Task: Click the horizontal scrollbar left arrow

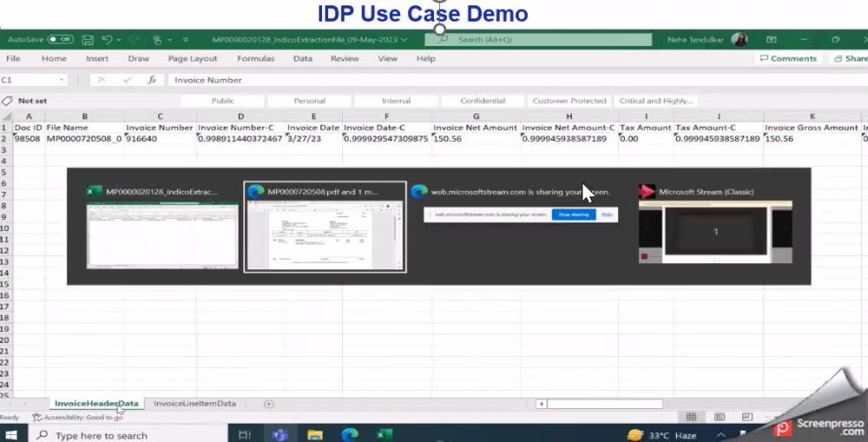Action: [x=542, y=404]
